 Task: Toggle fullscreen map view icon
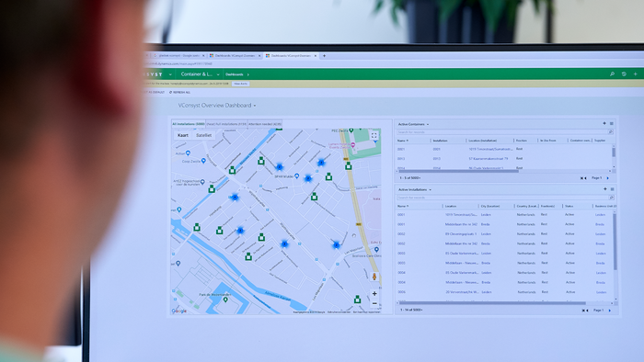point(374,135)
